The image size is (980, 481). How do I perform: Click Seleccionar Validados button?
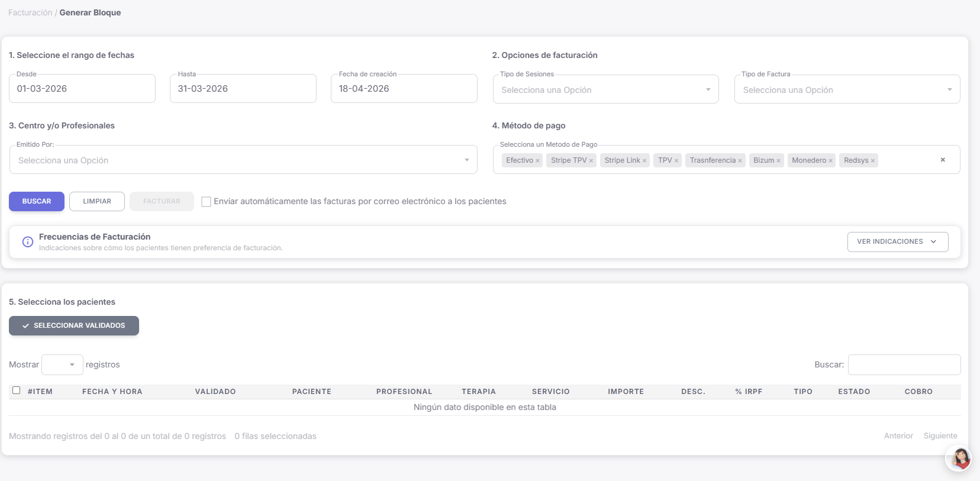(74, 326)
